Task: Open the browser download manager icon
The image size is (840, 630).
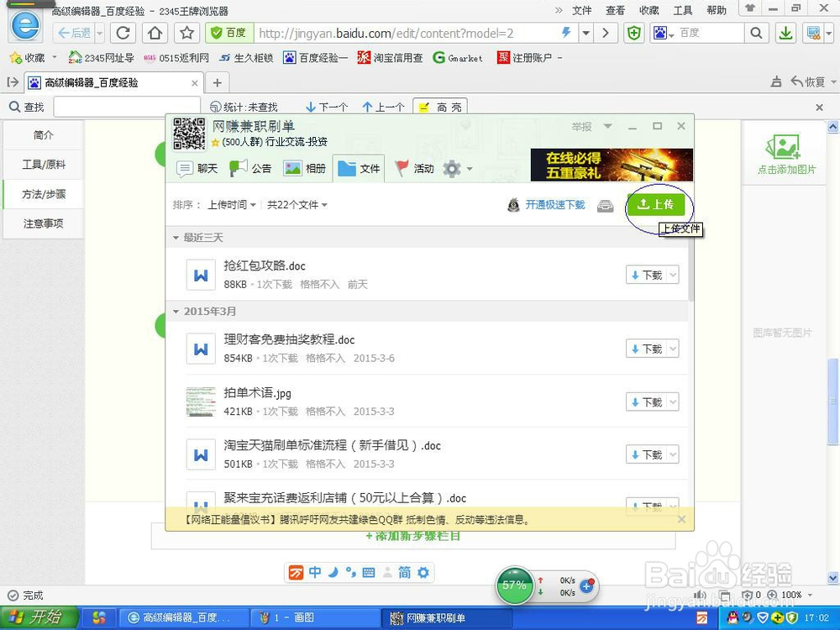Action: click(786, 34)
